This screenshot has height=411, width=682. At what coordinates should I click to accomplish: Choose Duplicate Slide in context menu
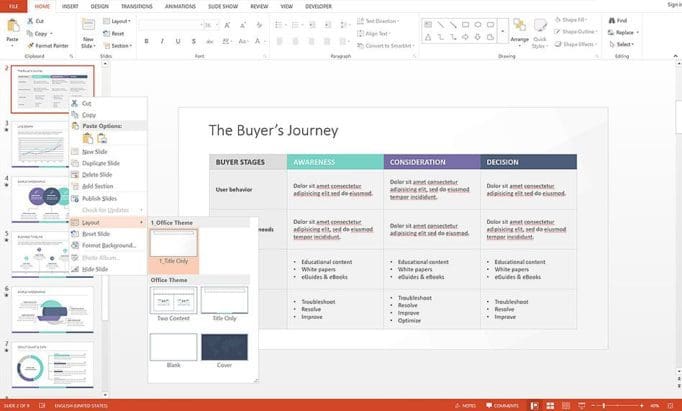(x=108, y=163)
